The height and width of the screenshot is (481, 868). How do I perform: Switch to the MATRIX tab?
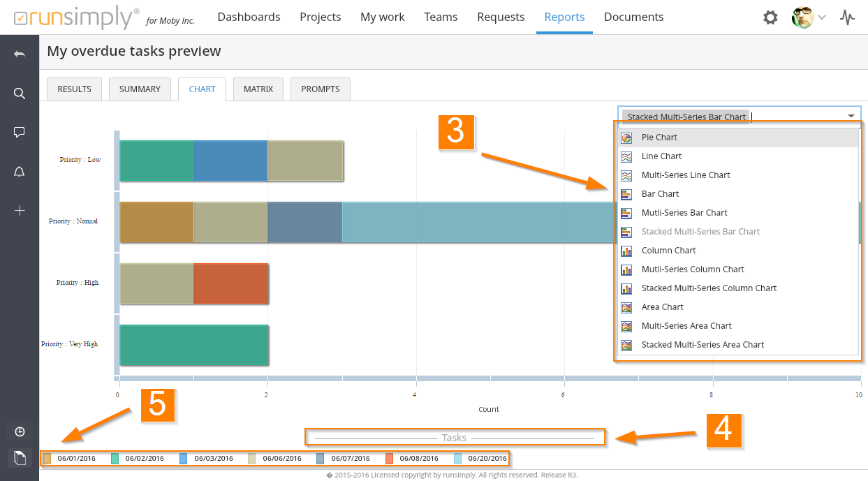point(258,89)
